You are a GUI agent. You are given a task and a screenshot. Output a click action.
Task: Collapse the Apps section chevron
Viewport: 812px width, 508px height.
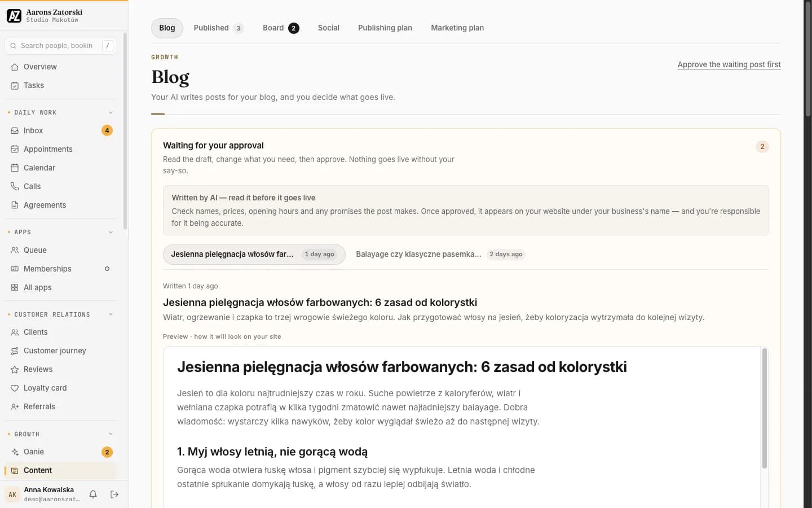pos(111,232)
